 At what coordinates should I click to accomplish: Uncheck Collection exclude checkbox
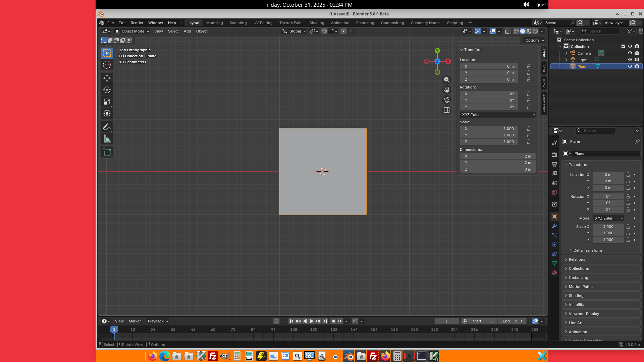point(623,46)
